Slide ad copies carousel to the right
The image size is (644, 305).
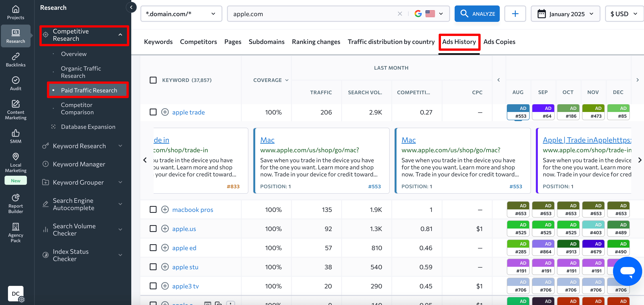pos(639,160)
